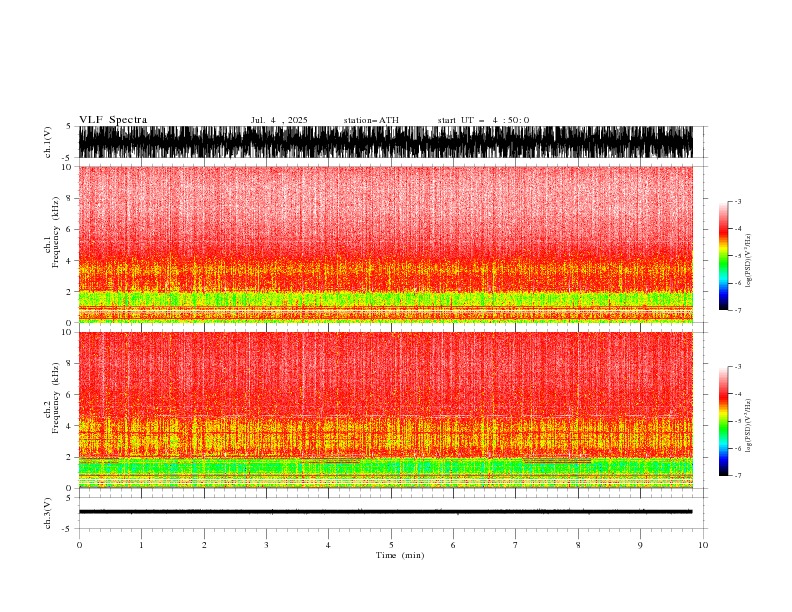792x612 pixels.
Task: Click the 'ch.3(V)' axis label
Action: point(48,513)
